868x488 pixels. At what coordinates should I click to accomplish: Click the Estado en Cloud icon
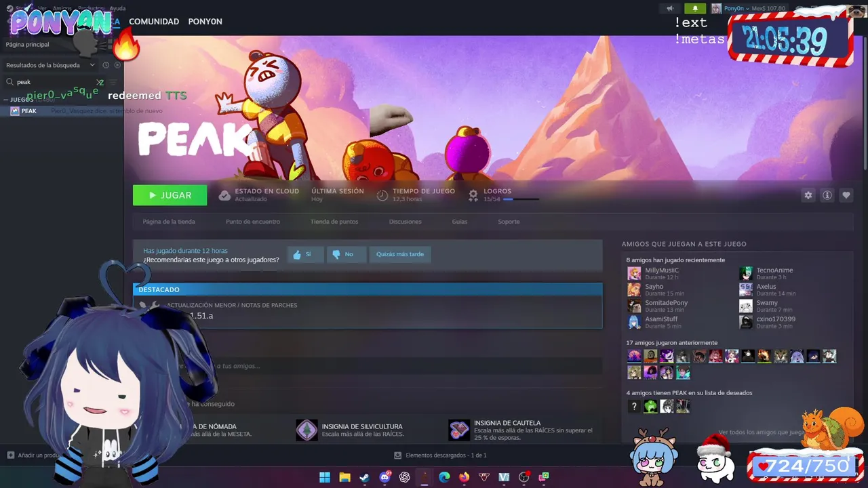(x=224, y=195)
